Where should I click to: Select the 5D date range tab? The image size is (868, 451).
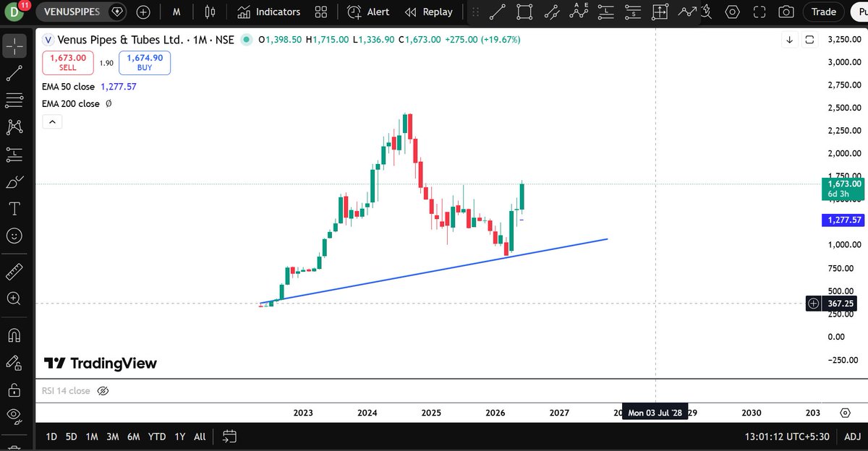coord(71,437)
